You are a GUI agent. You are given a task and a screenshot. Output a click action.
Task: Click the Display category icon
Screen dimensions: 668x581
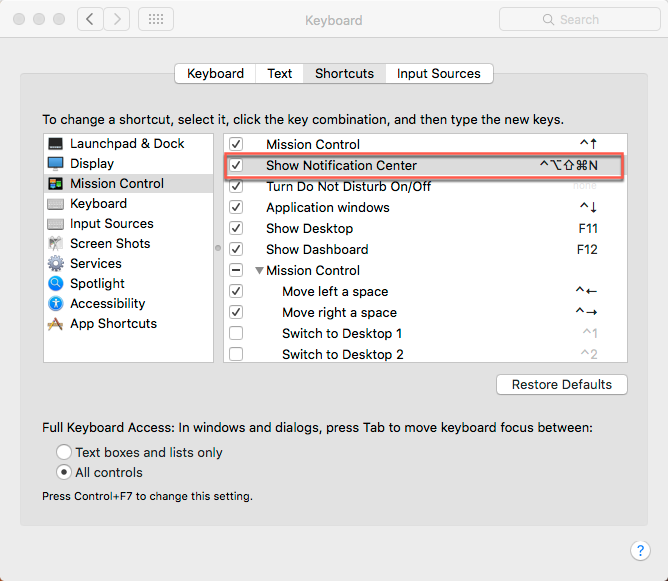[x=55, y=164]
